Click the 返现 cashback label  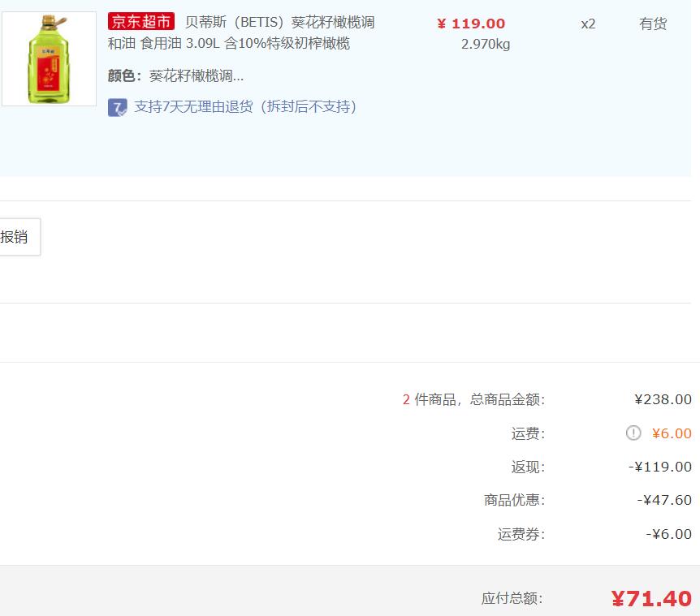pyautogui.click(x=528, y=467)
